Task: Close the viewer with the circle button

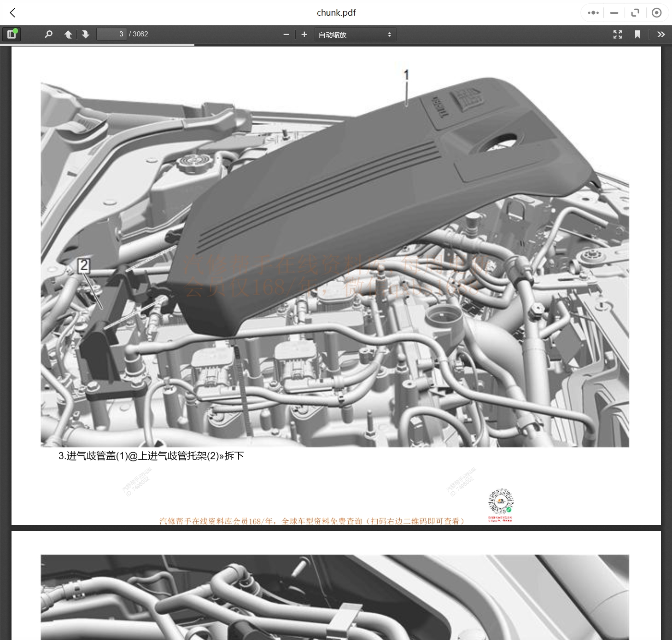Action: [x=657, y=13]
